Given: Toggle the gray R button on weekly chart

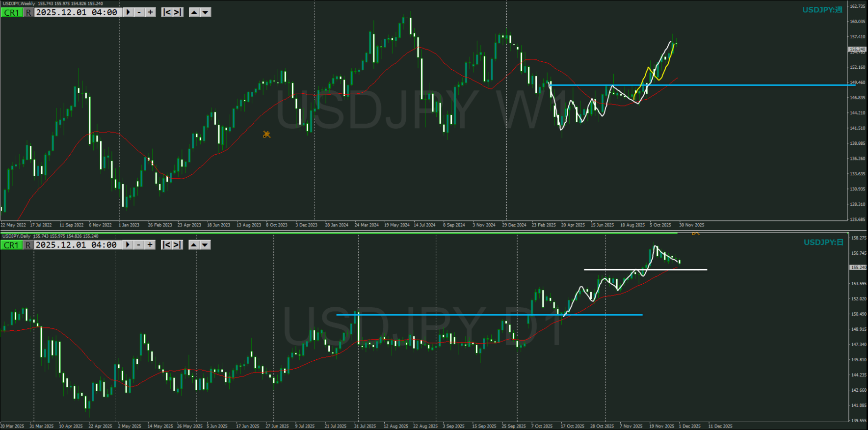Looking at the screenshot, I should (29, 12).
